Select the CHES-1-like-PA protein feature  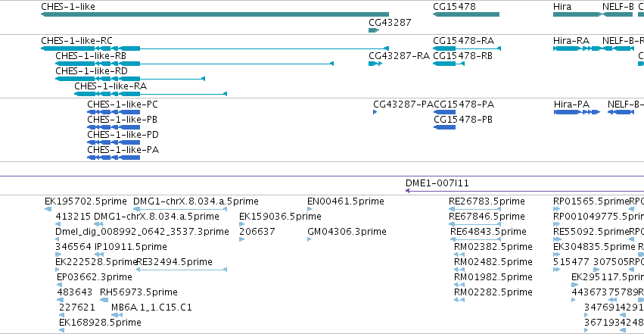click(114, 158)
